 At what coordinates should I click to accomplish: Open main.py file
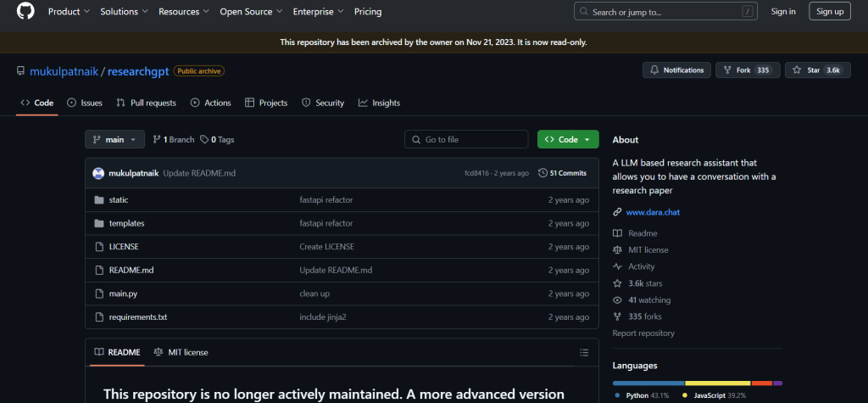[x=123, y=294]
